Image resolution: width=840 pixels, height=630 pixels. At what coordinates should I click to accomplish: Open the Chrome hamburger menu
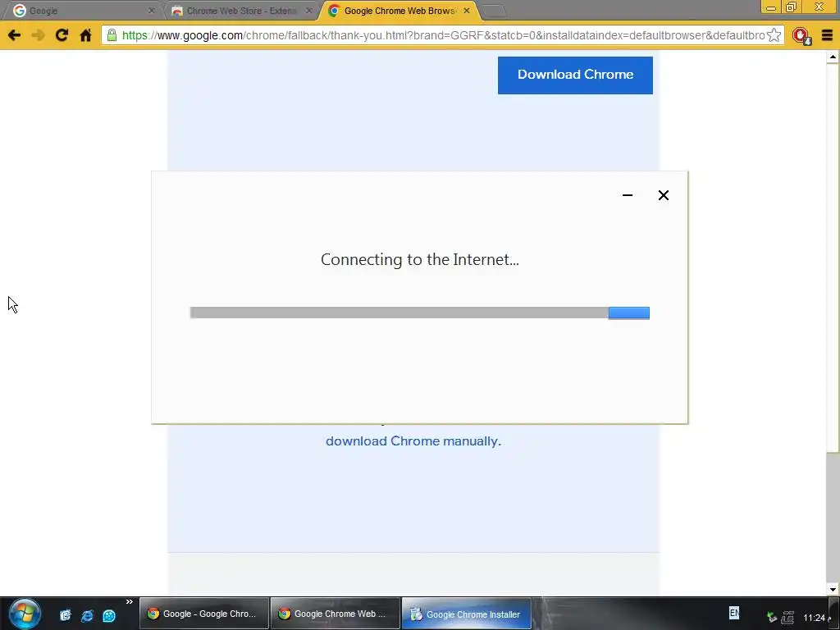[x=827, y=35]
